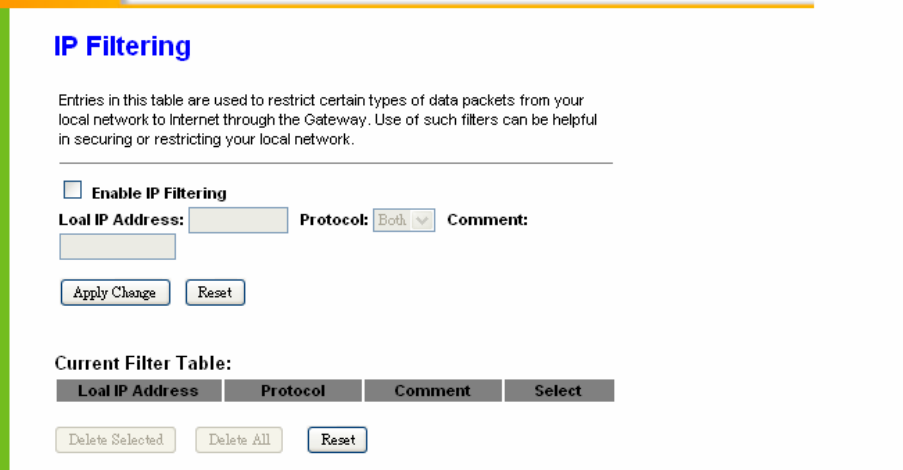Click the filter description paragraph text
The width and height of the screenshot is (903, 470).
coord(328,120)
